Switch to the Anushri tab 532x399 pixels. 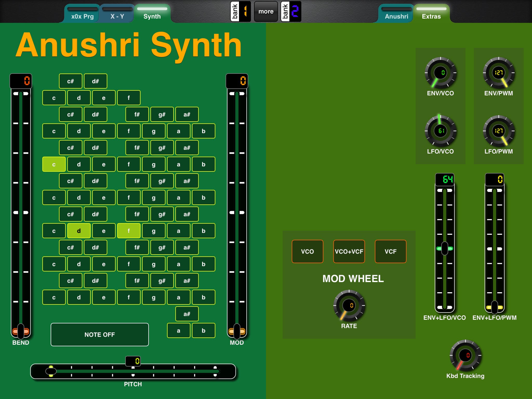396,14
